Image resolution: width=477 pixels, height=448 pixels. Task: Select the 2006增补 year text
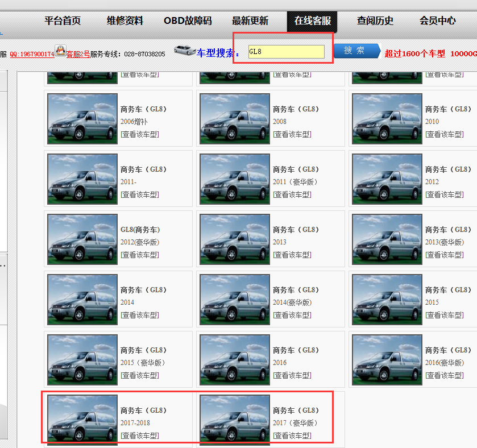pos(134,122)
